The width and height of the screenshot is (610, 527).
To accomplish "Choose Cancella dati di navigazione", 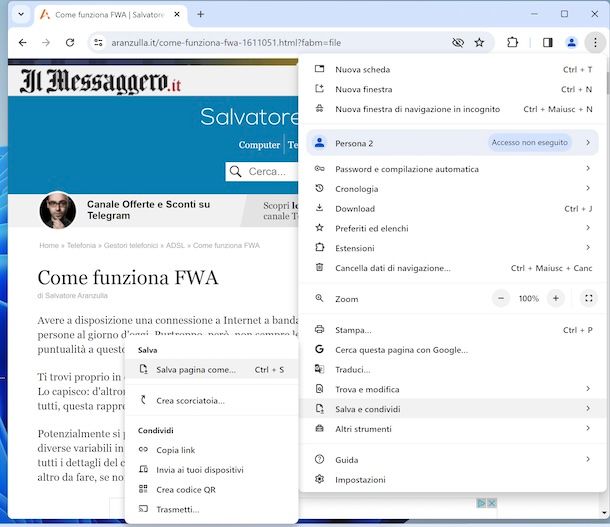I will [453, 268].
